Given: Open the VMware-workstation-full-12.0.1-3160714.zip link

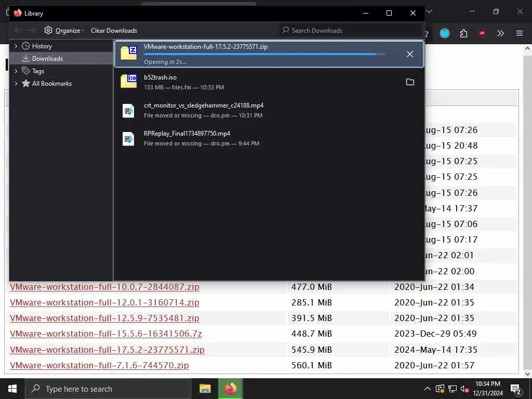Looking at the screenshot, I should [104, 303].
